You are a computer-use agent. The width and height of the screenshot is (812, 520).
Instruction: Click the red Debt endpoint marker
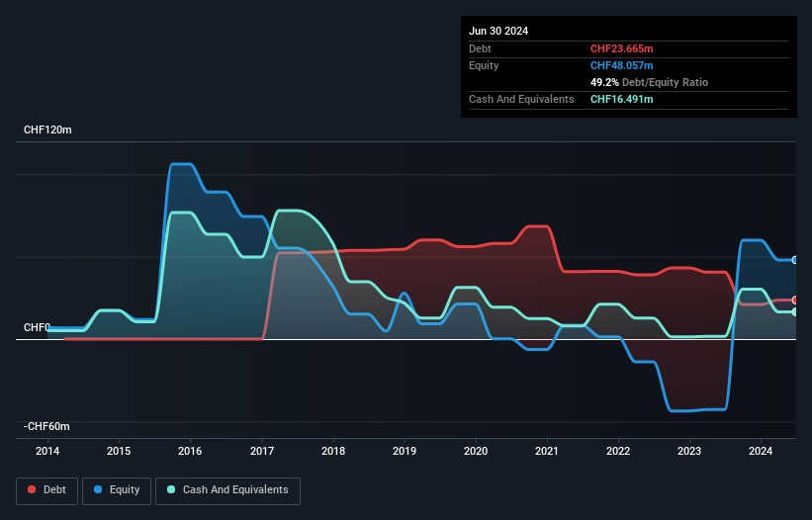(x=795, y=301)
